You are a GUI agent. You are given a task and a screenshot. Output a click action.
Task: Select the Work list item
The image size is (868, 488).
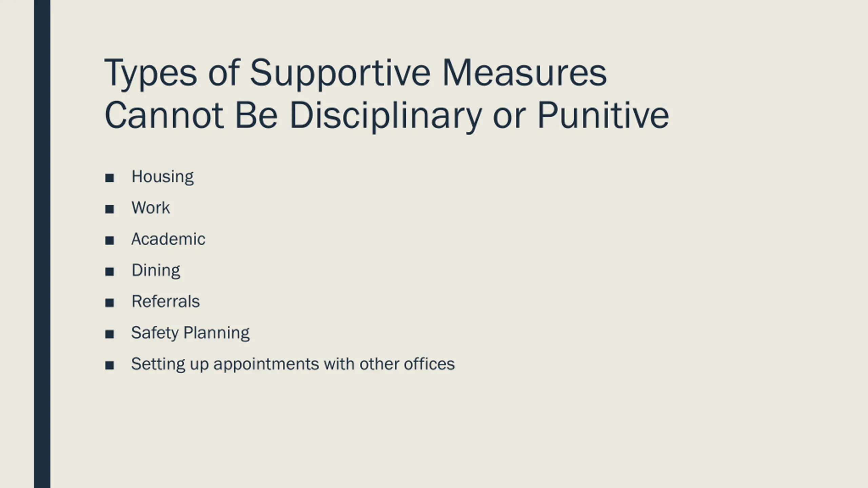point(151,208)
